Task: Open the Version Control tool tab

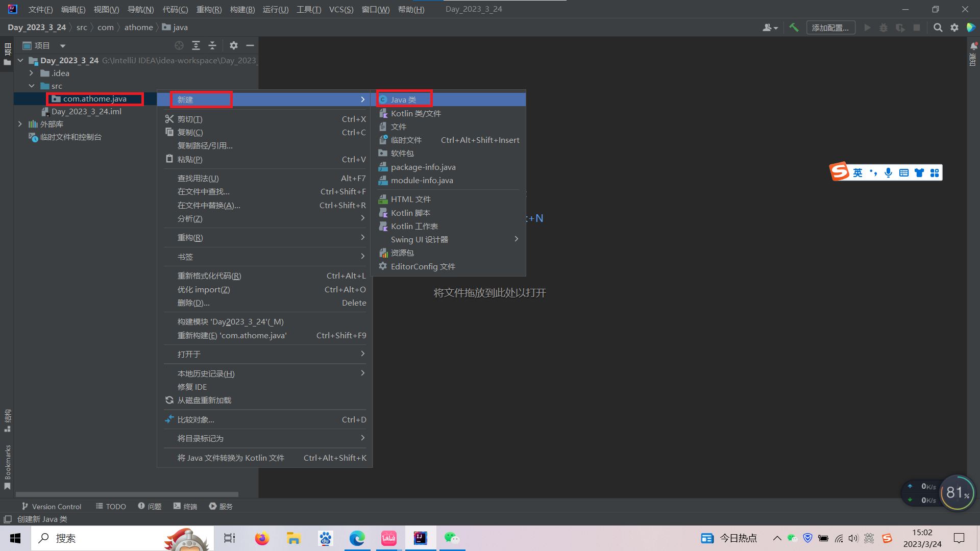Action: click(x=51, y=506)
